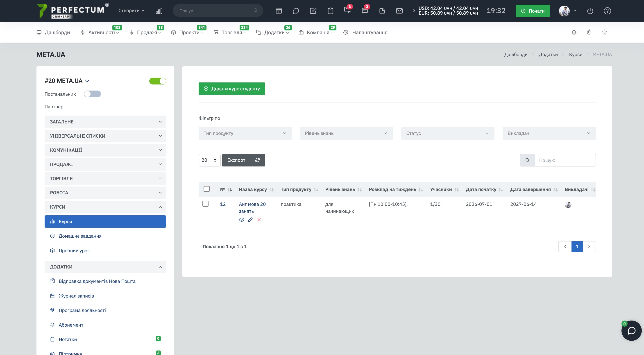Go to Дашборди in main navigation

tap(53, 32)
